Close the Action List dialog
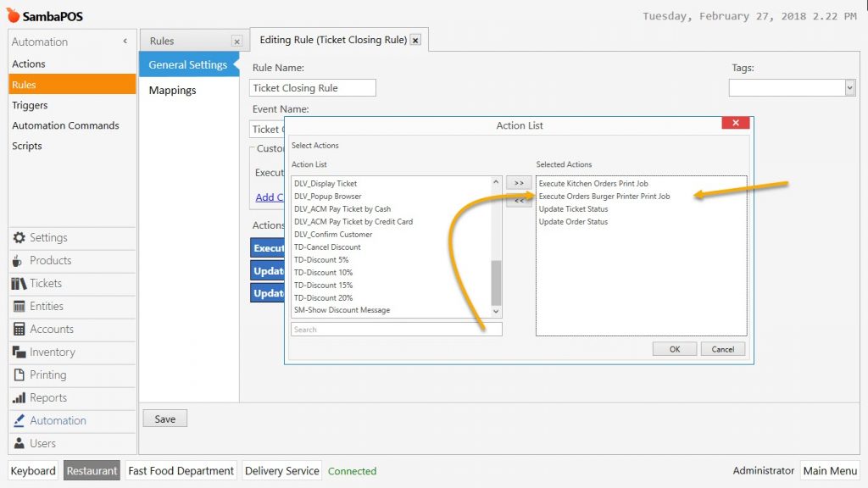The image size is (868, 488). (x=735, y=123)
